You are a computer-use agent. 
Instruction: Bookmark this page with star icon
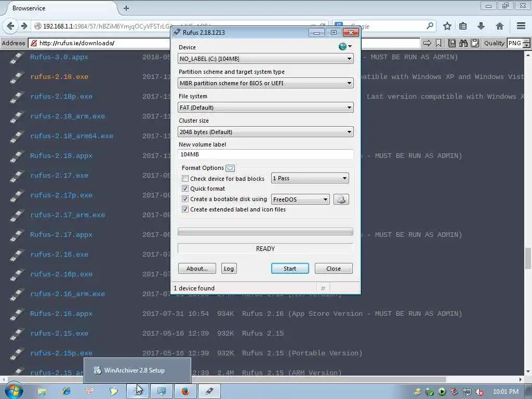[447, 26]
